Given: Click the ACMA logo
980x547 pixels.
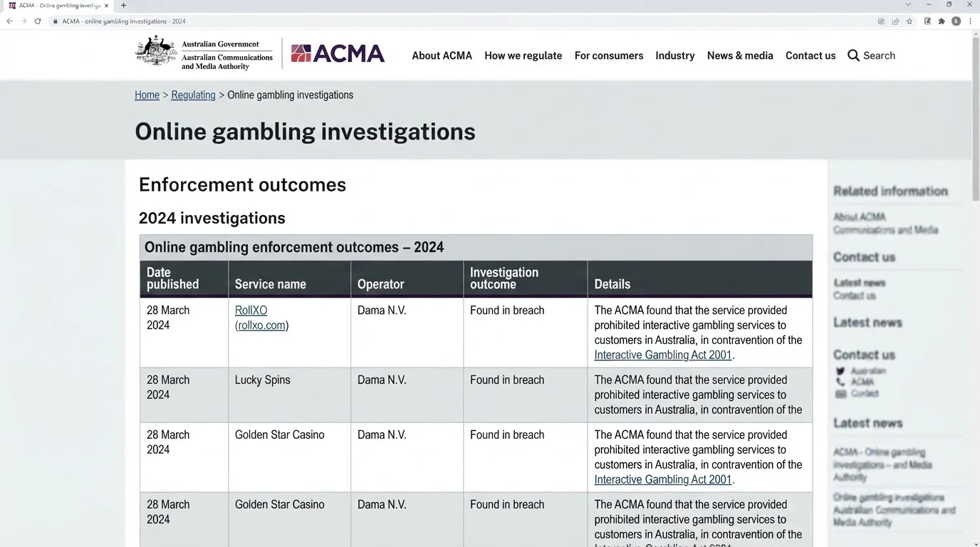Looking at the screenshot, I should (338, 54).
